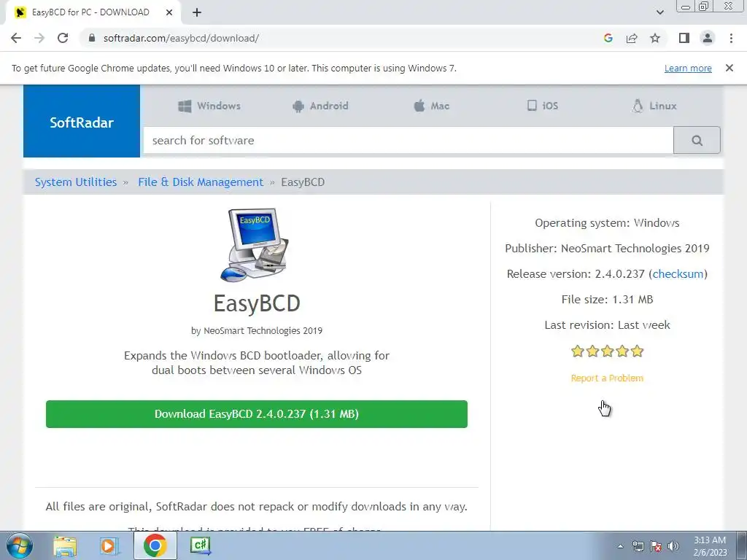Select the EasyBCD for PC - DOWNLOAD tab
747x560 pixels.
[x=93, y=12]
